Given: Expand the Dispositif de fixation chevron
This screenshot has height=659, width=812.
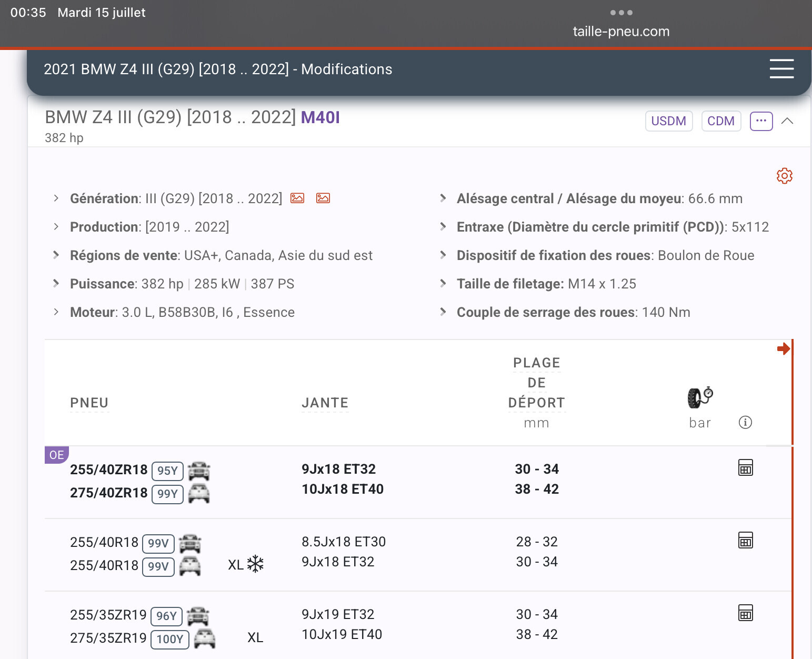Looking at the screenshot, I should point(443,255).
